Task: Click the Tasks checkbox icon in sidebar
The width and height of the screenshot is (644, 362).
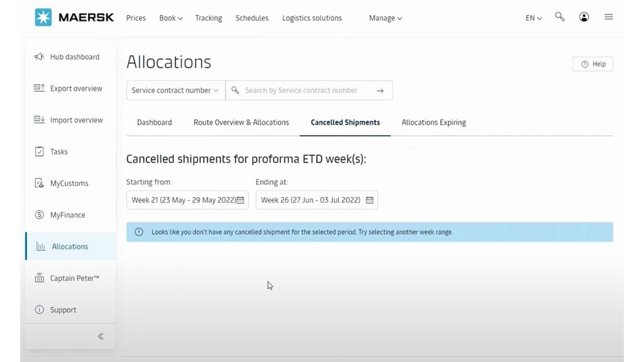Action: (x=39, y=151)
